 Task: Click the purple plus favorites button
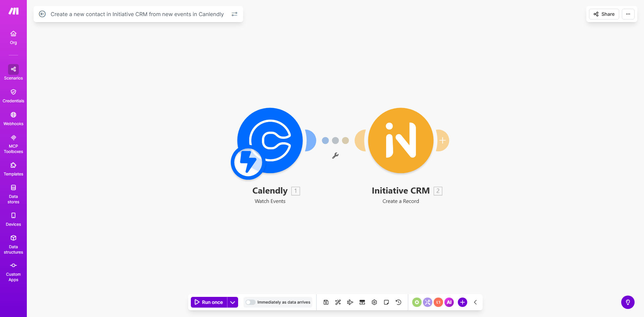pos(463,302)
